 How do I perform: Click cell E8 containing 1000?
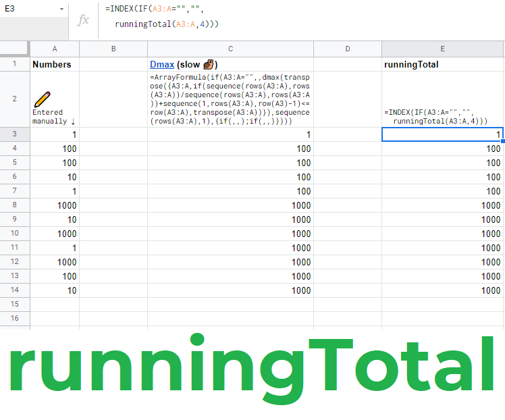442,205
